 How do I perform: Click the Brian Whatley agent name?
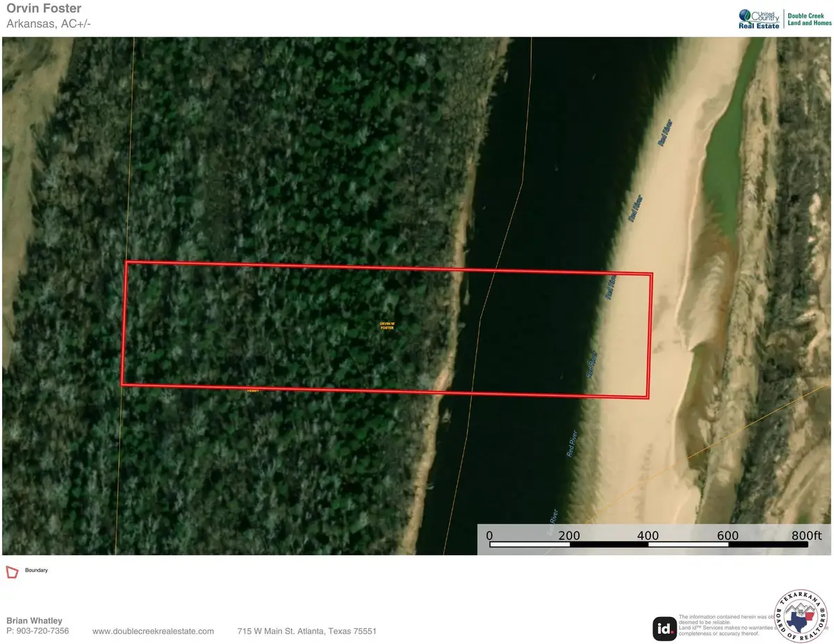point(34,620)
